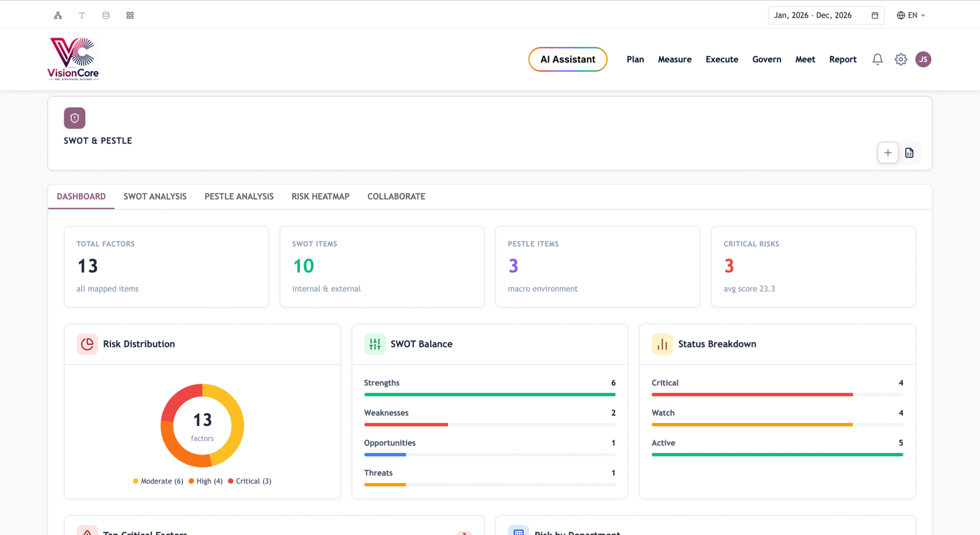Select the Dashboard tab
980x535 pixels.
tap(81, 197)
